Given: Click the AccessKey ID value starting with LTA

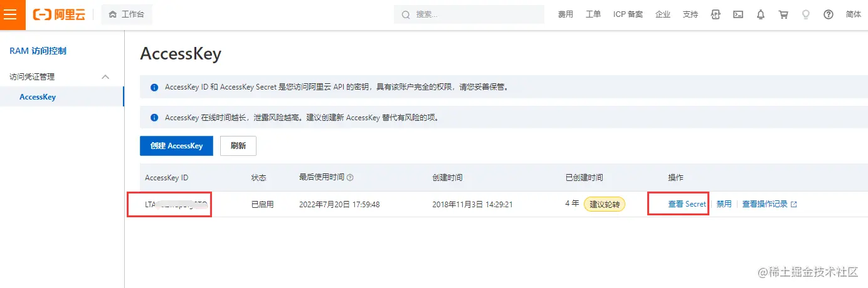Looking at the screenshot, I should [176, 204].
